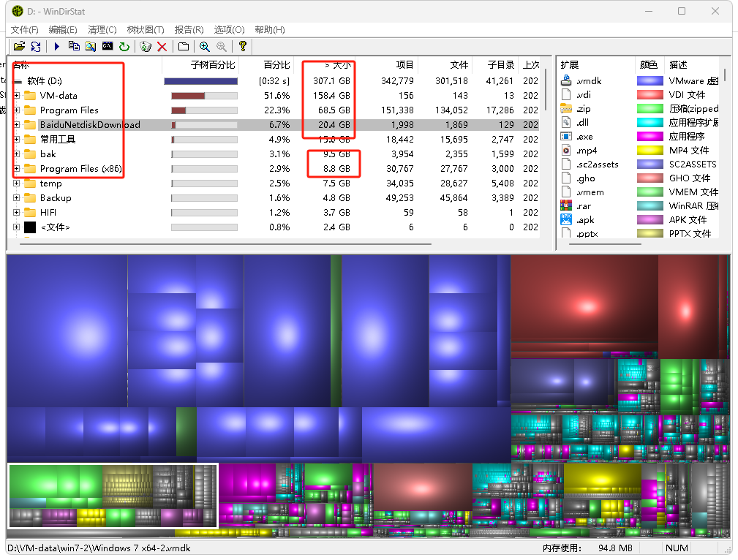Select the BaiduNetdiskDownload folder row

click(x=90, y=124)
